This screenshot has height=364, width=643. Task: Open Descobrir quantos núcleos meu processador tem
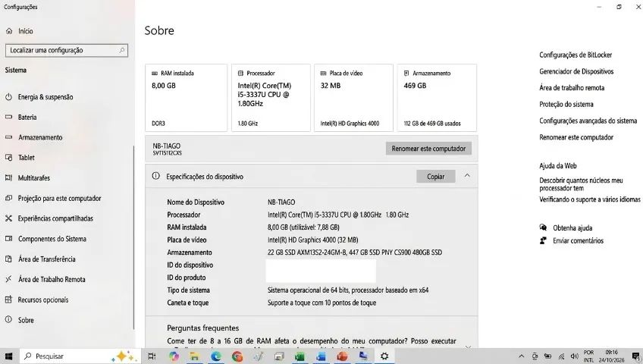click(x=581, y=184)
